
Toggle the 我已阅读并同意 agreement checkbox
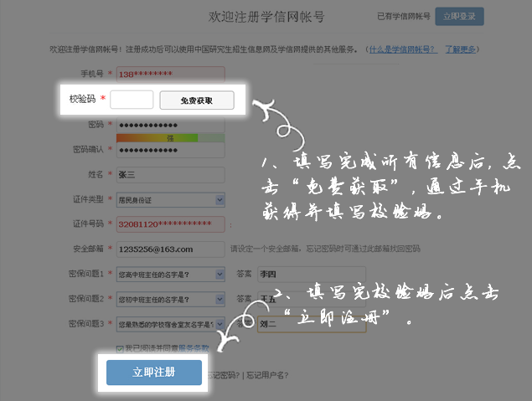(x=120, y=347)
